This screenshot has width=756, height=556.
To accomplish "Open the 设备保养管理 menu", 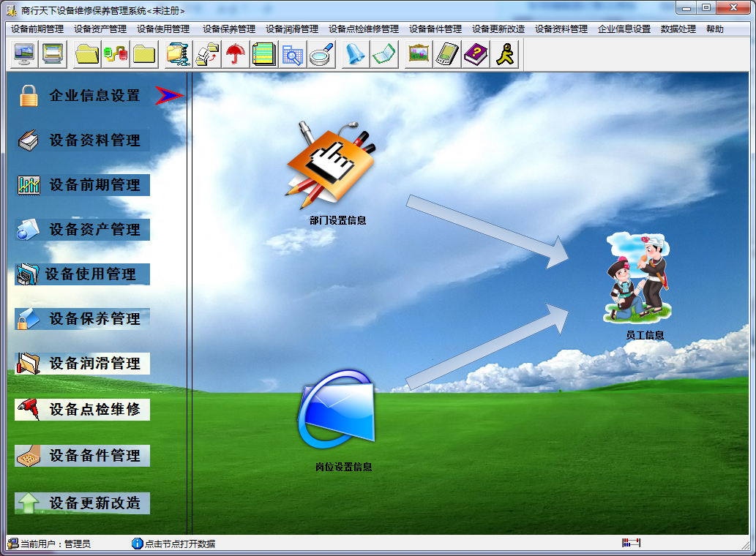I will [229, 29].
